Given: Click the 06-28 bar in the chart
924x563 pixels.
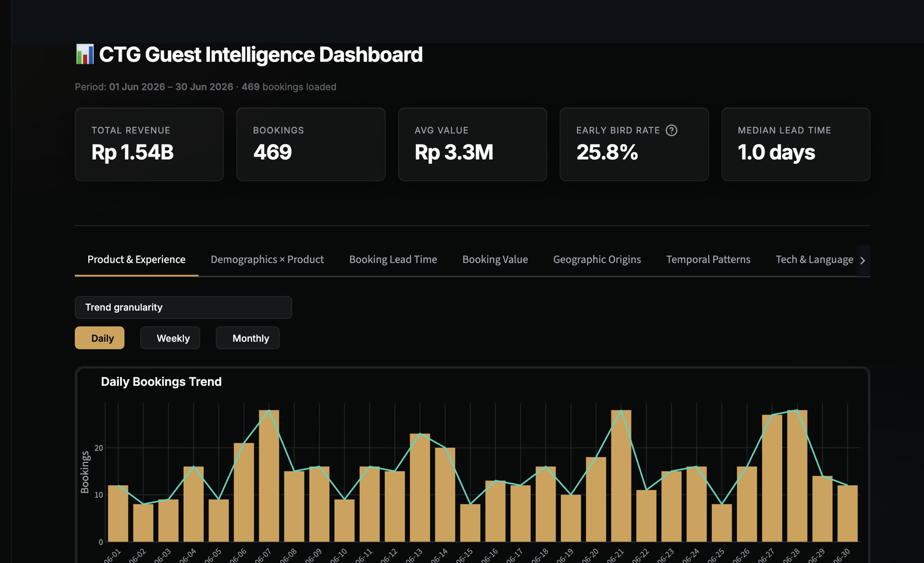Looking at the screenshot, I should pyautogui.click(x=797, y=476).
